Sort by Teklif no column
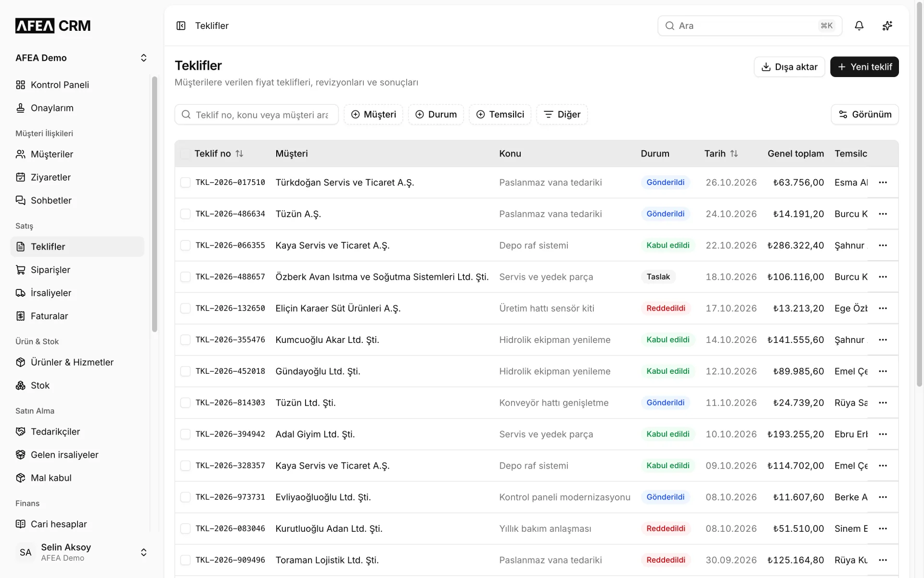This screenshot has height=578, width=924. click(219, 154)
